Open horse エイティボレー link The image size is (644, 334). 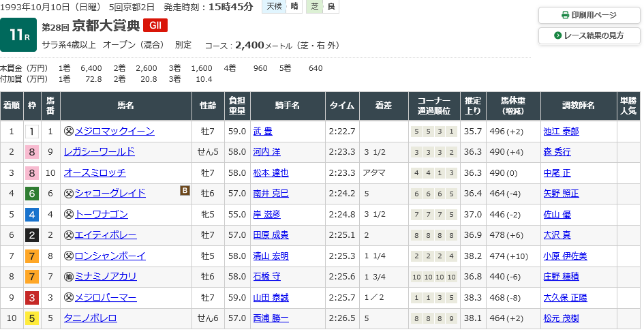(x=106, y=235)
